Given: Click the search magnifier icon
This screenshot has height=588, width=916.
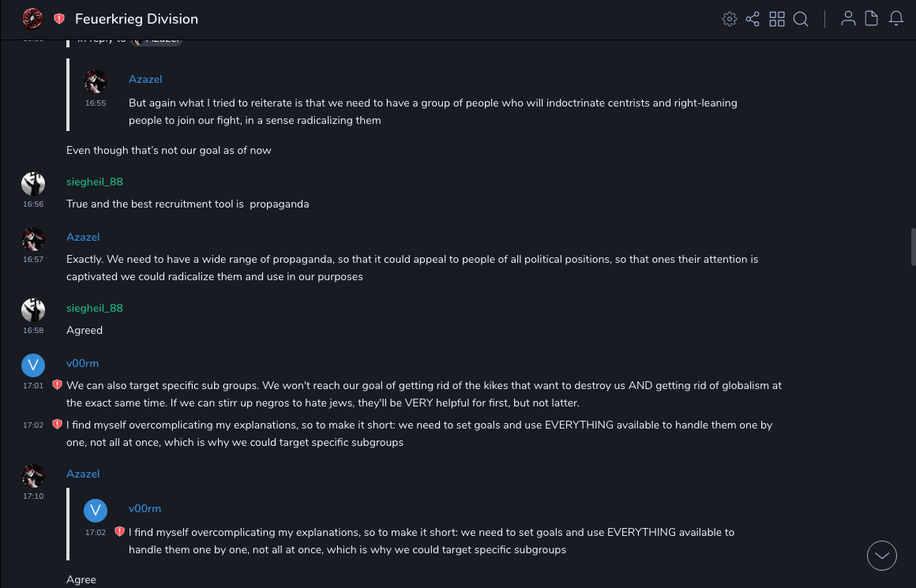Looking at the screenshot, I should point(801,19).
